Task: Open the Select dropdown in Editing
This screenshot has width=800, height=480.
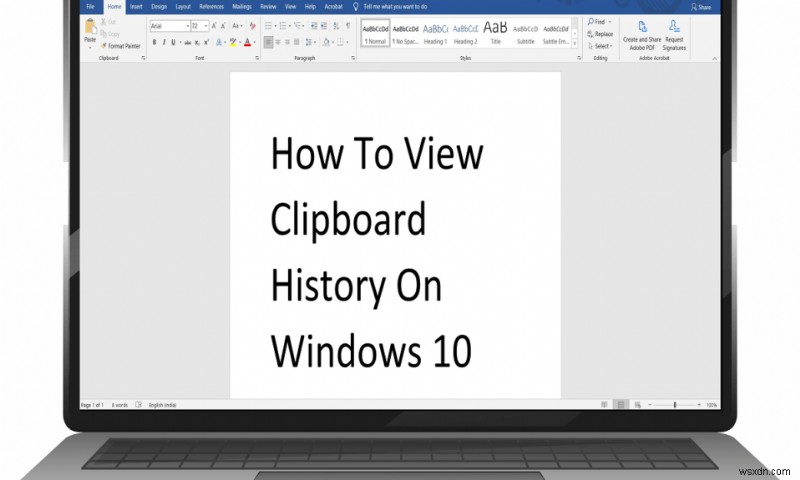Action: click(x=601, y=46)
